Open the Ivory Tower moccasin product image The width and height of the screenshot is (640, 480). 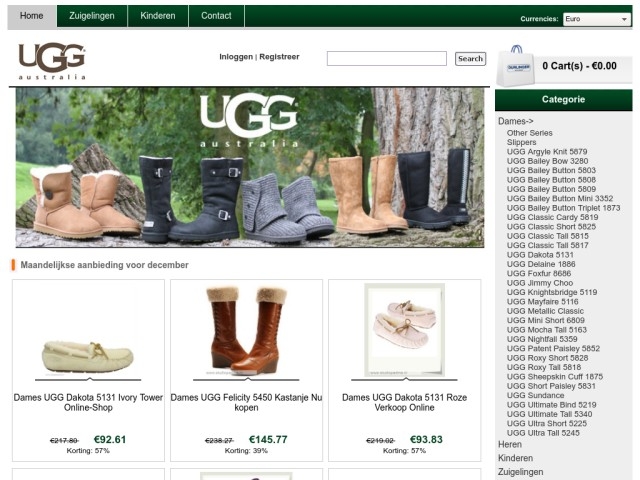tap(88, 356)
